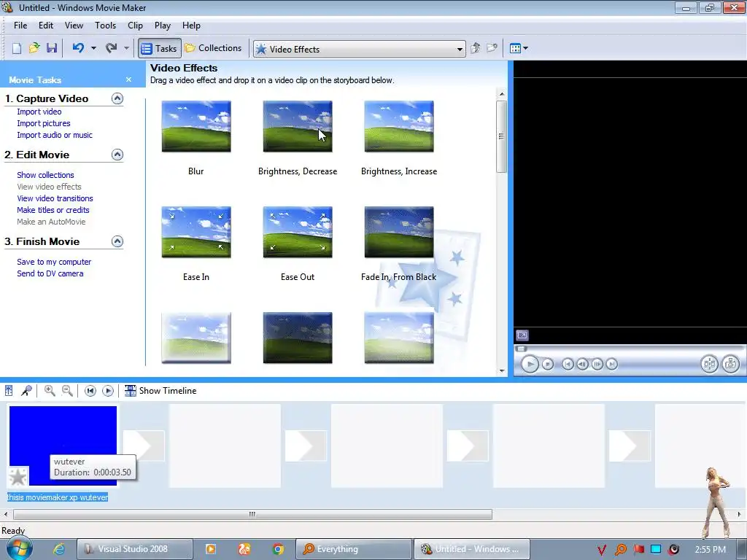This screenshot has width=747, height=560.
Task: Open the File menu
Action: click(20, 26)
